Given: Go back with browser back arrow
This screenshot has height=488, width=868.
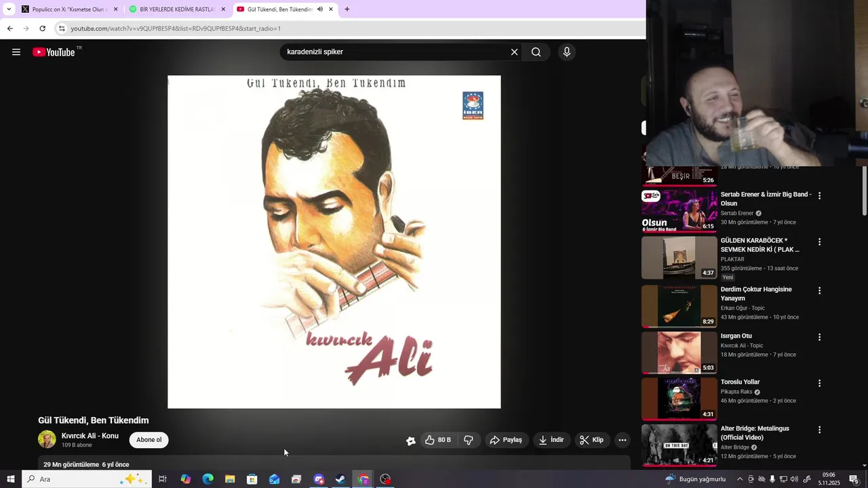Looking at the screenshot, I should [9, 28].
